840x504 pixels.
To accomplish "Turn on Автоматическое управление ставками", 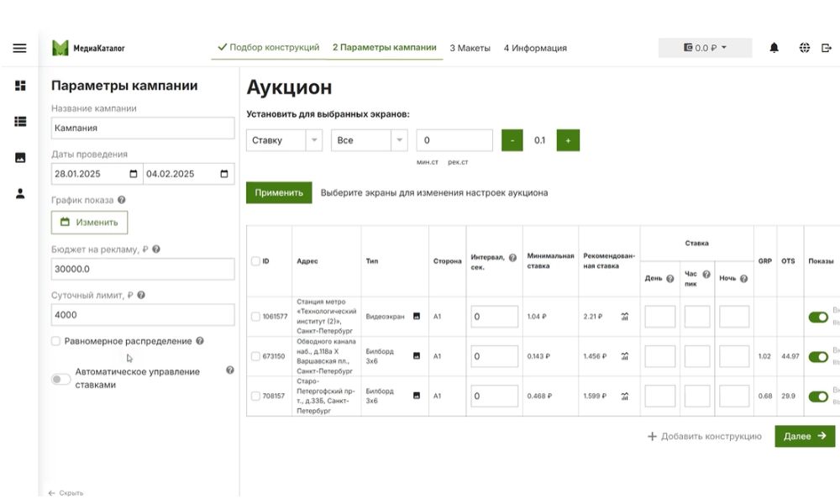I will tap(59, 379).
